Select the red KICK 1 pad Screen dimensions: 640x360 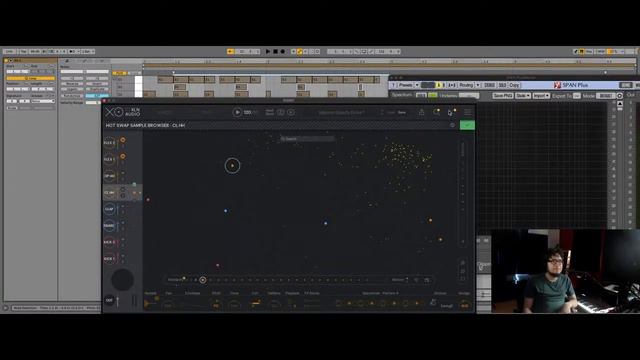[109, 258]
